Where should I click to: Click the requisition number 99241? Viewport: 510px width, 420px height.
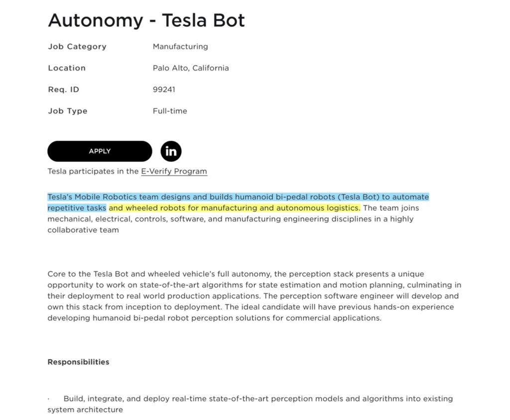(164, 90)
